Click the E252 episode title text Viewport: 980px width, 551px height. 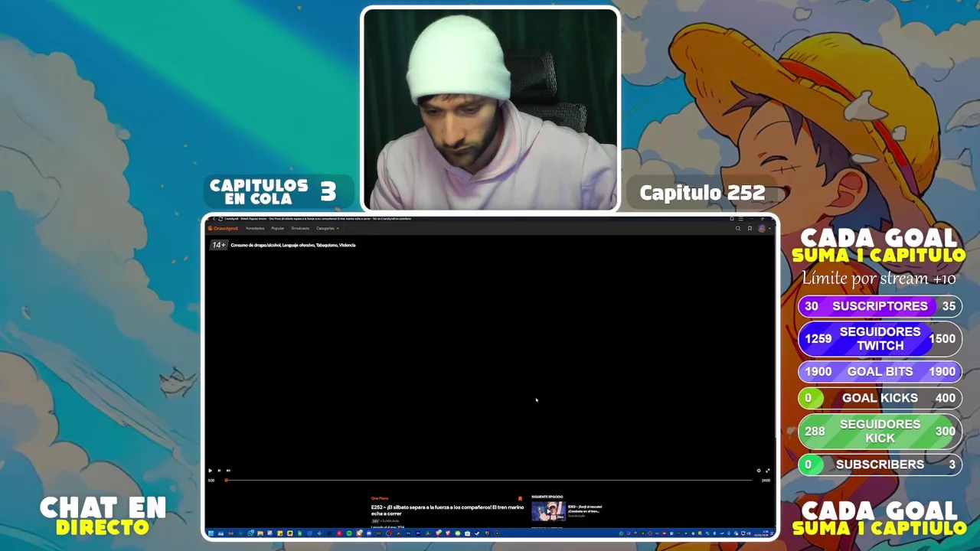point(447,510)
